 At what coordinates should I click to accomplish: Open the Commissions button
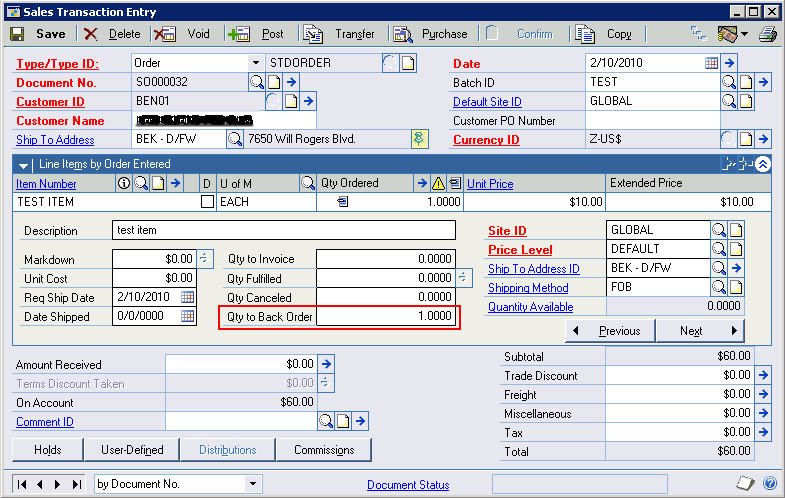click(324, 450)
